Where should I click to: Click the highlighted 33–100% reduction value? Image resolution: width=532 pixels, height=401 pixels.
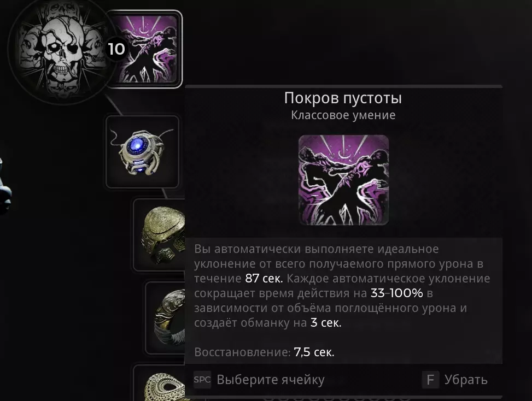click(396, 293)
